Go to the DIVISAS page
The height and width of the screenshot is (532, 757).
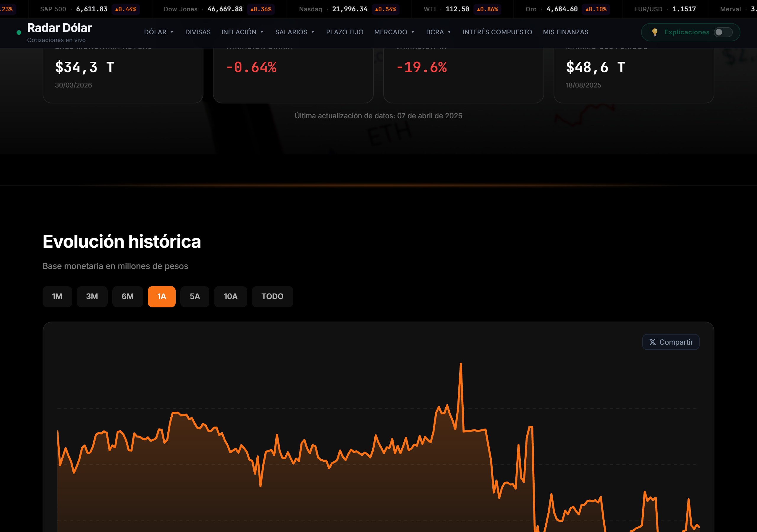coord(198,32)
